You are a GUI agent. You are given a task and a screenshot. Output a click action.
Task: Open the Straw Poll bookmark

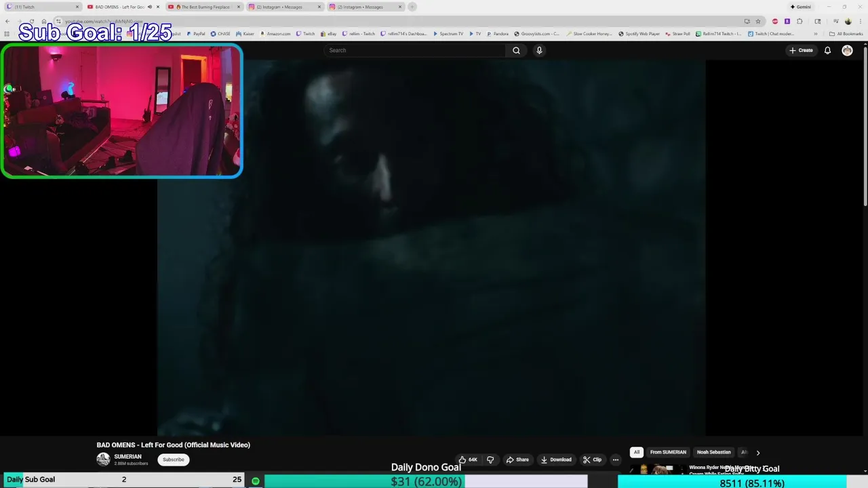[x=678, y=34]
